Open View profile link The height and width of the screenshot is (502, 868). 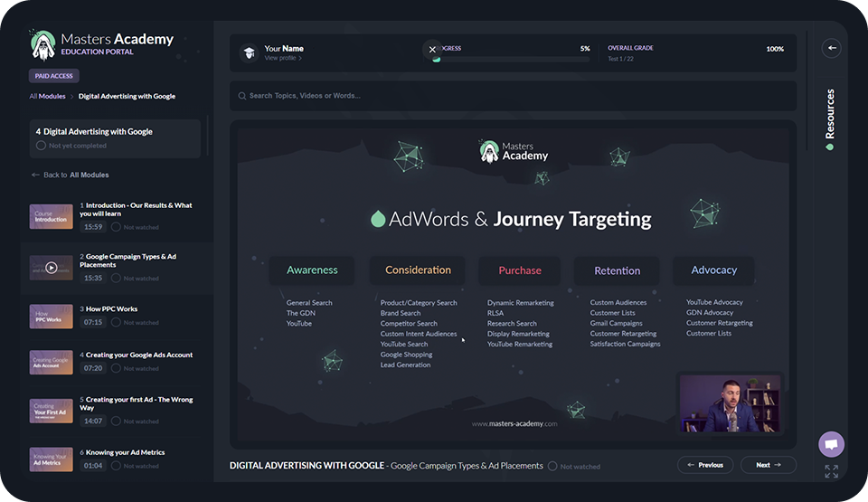click(x=283, y=58)
